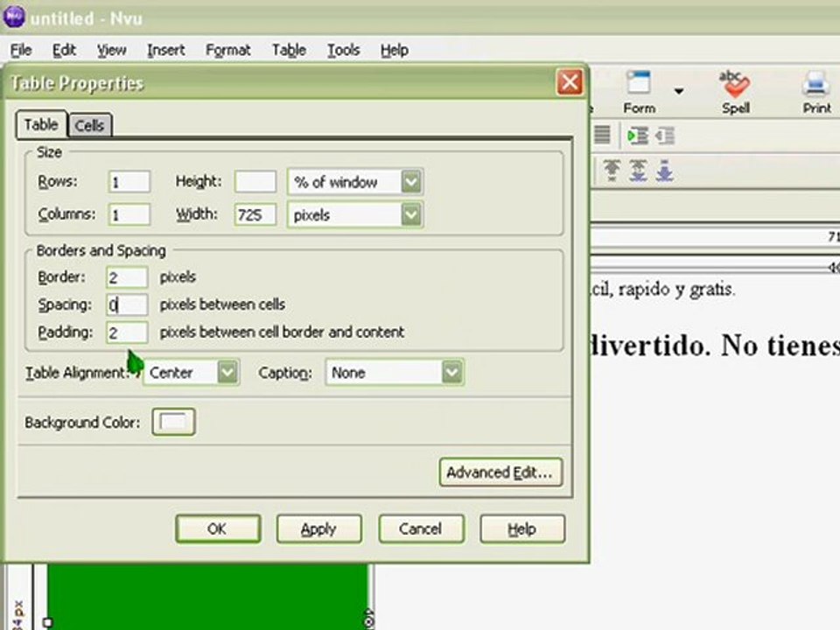
Task: Click the Cancel button
Action: coord(421,528)
